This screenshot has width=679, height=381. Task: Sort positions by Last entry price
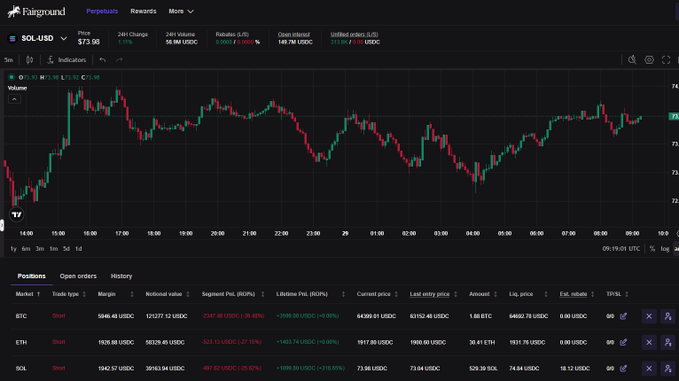tap(433, 294)
